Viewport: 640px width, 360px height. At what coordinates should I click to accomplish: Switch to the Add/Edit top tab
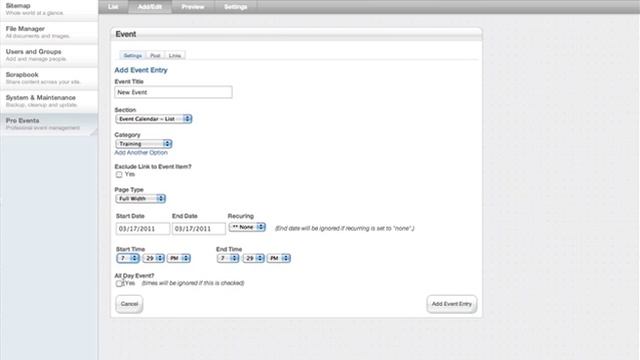(150, 7)
